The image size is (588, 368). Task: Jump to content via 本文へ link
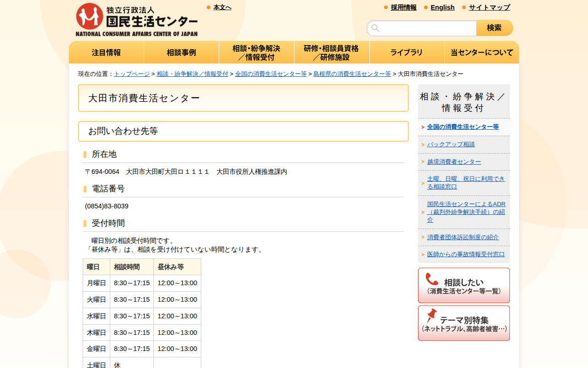(222, 7)
